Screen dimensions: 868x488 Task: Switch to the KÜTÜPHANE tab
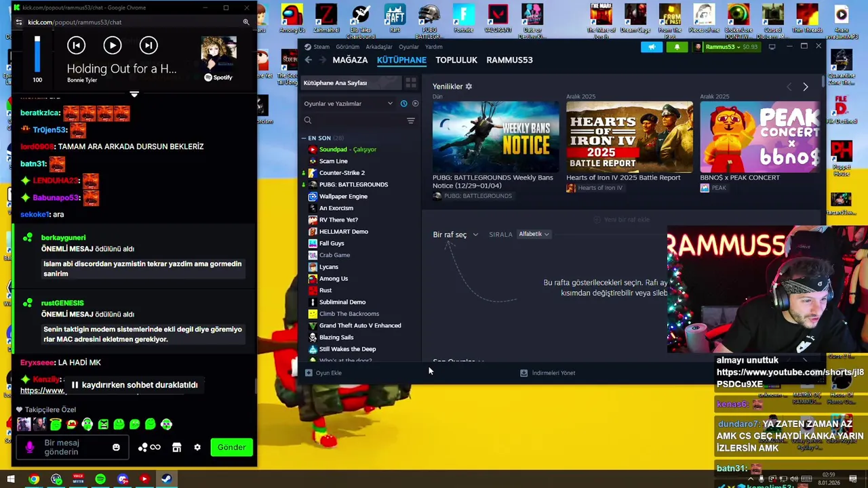tap(401, 60)
